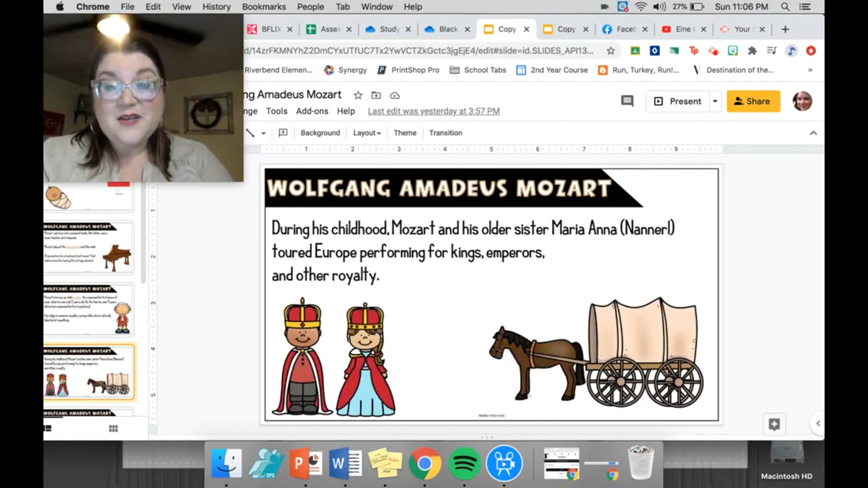Switch to grid view of slides
Image resolution: width=868 pixels, height=488 pixels.
[113, 428]
